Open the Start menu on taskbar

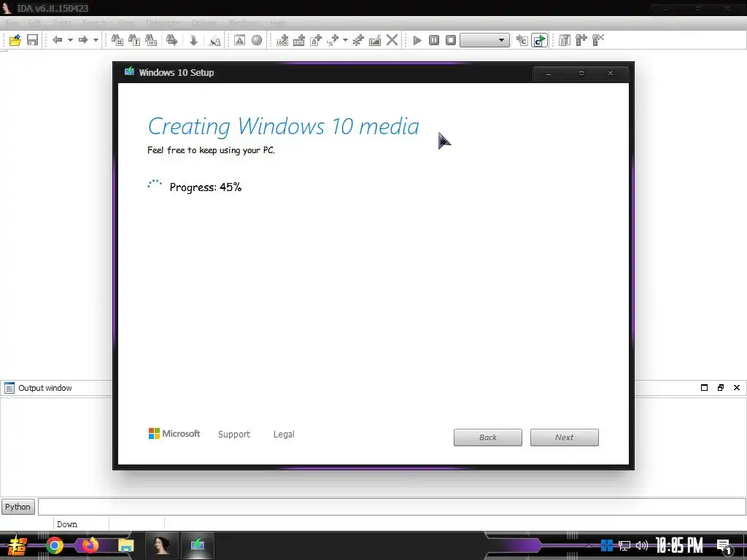click(18, 545)
